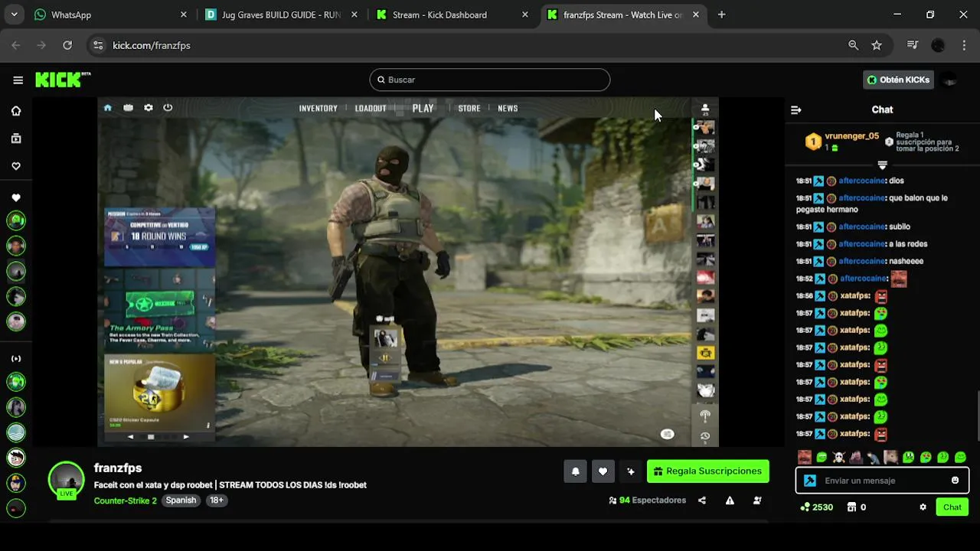Click the chat identity badge icon

(x=810, y=481)
